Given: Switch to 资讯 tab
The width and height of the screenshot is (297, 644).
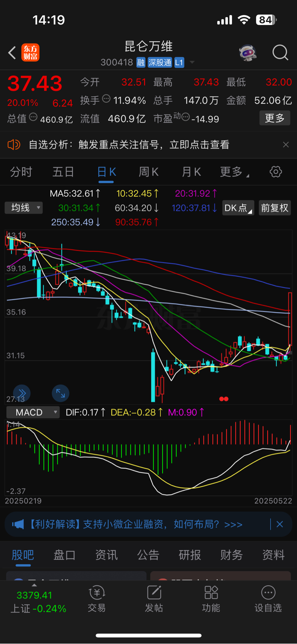Looking at the screenshot, I should click(106, 555).
